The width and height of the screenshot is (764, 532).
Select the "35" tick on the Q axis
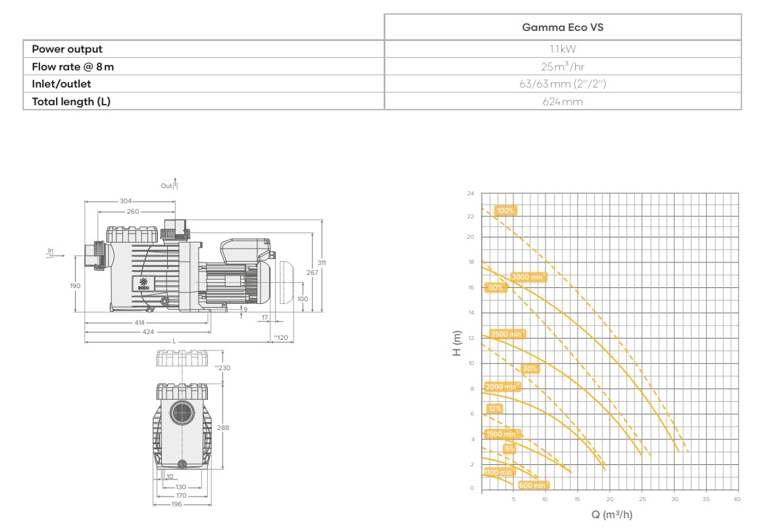pyautogui.click(x=706, y=499)
